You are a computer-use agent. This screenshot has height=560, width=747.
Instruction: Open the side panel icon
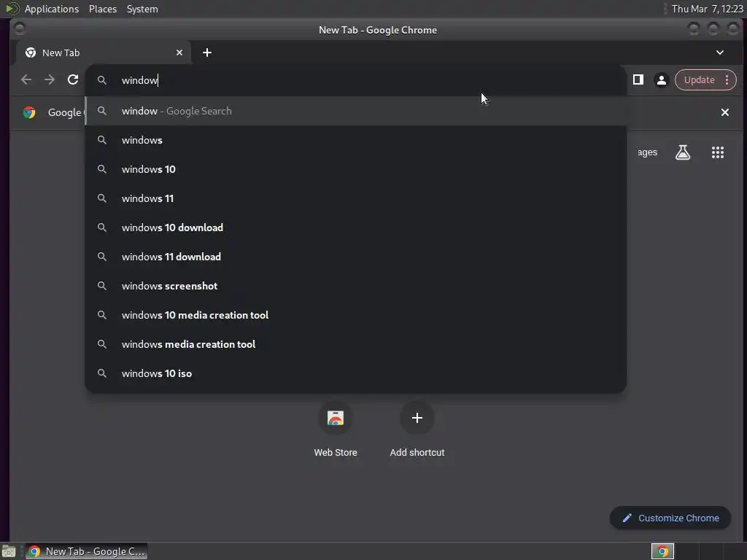(x=638, y=79)
